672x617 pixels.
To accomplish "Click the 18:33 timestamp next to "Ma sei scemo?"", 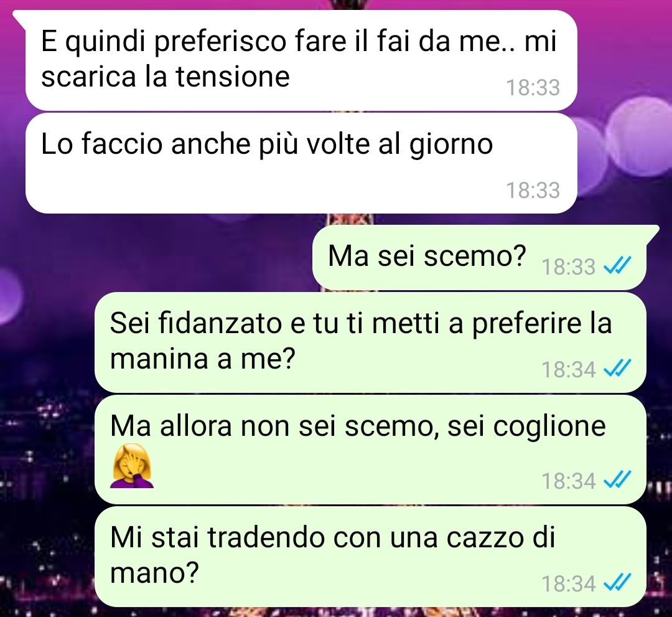I will pyautogui.click(x=569, y=266).
